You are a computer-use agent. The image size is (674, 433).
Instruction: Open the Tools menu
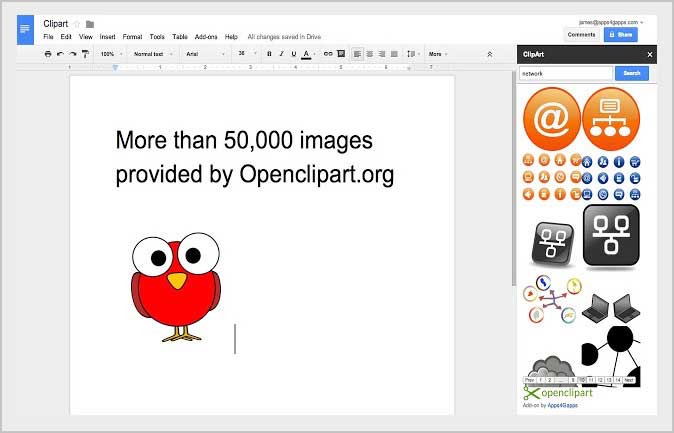point(157,37)
